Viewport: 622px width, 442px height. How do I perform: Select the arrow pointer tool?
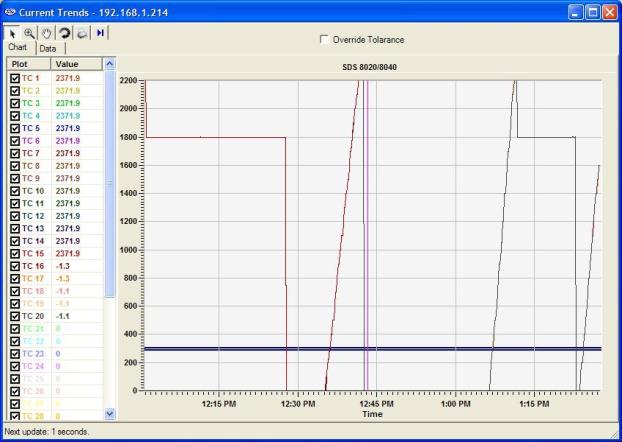click(x=11, y=33)
